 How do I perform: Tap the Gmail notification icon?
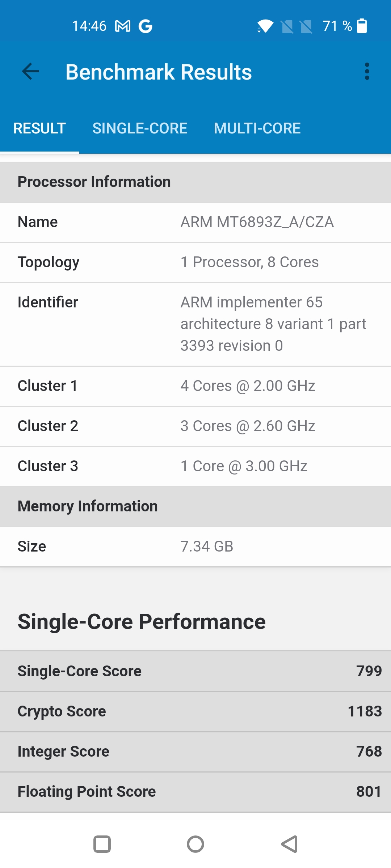[x=123, y=26]
